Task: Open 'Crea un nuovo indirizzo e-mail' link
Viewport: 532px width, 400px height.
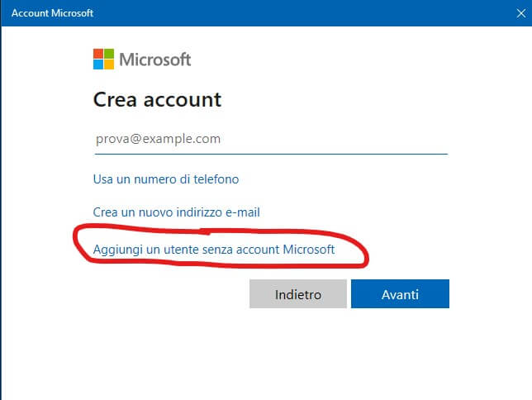Action: 177,212
